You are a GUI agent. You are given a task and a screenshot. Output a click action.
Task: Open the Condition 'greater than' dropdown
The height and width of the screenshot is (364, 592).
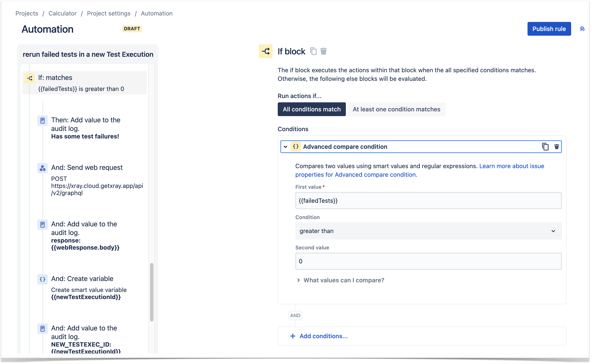point(428,231)
